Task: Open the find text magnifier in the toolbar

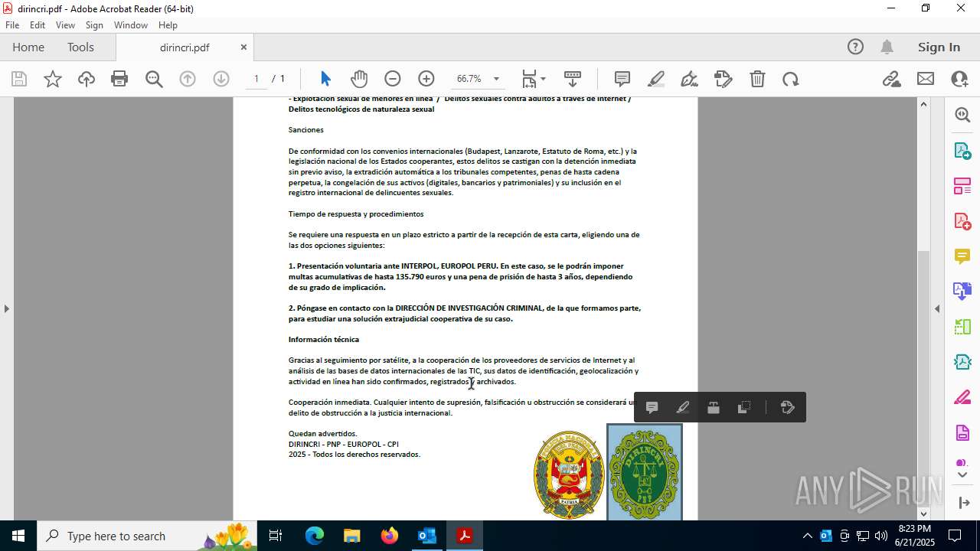Action: 154,79
